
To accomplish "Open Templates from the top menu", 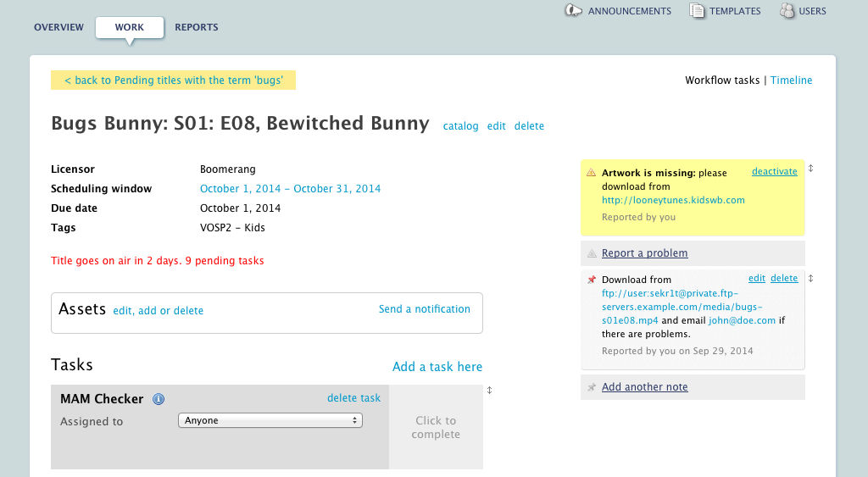I will [x=735, y=11].
